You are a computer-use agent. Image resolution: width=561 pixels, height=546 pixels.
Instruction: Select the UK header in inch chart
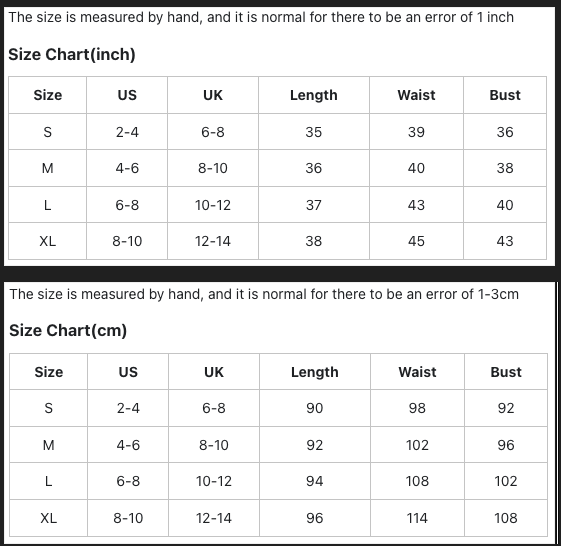pyautogui.click(x=213, y=95)
